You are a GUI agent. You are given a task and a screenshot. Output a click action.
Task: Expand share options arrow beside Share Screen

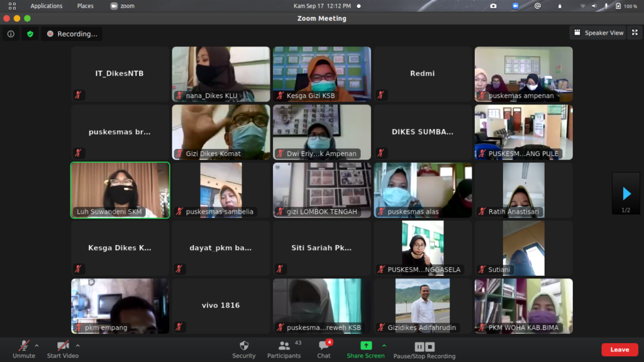(384, 346)
